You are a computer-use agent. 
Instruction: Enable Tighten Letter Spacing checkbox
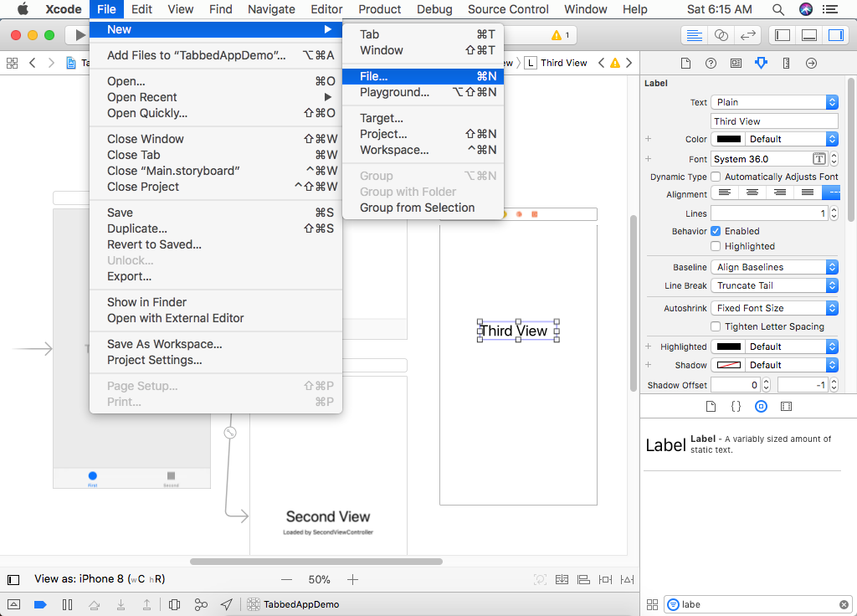(x=716, y=326)
